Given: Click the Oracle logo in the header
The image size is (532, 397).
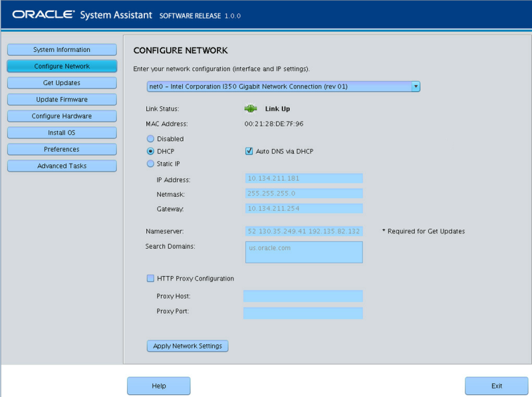Looking at the screenshot, I should coord(43,15).
